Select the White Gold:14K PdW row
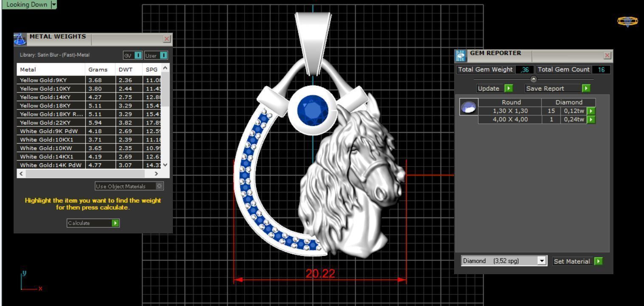 90,165
